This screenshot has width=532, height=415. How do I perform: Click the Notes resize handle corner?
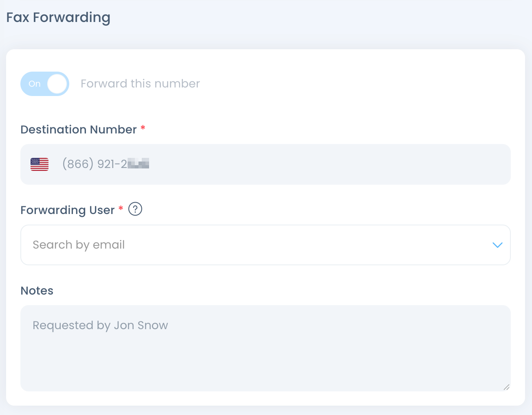(x=506, y=387)
